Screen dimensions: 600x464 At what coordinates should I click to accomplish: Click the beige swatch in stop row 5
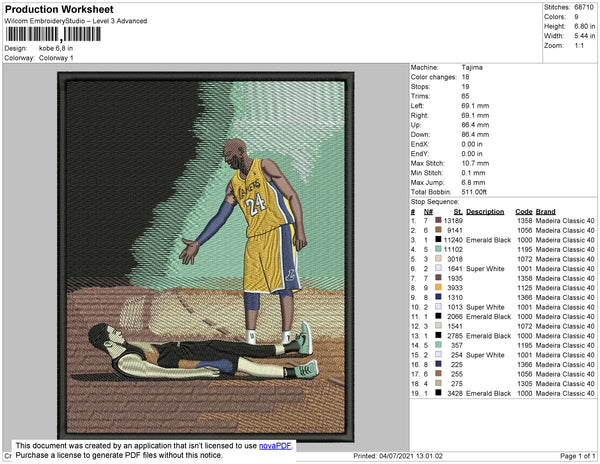(x=439, y=259)
